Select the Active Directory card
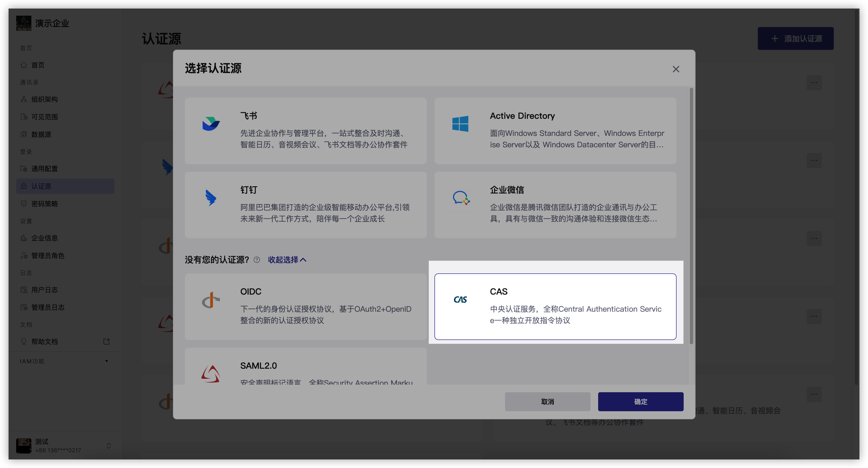This screenshot has width=868, height=468. [555, 131]
